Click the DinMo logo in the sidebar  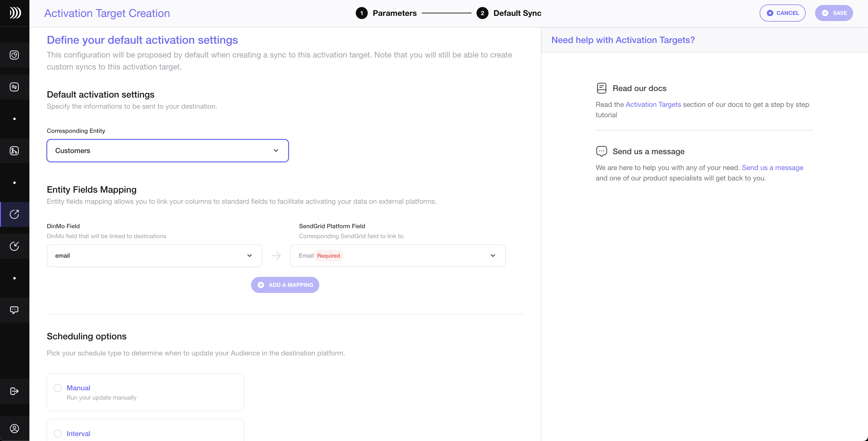15,13
